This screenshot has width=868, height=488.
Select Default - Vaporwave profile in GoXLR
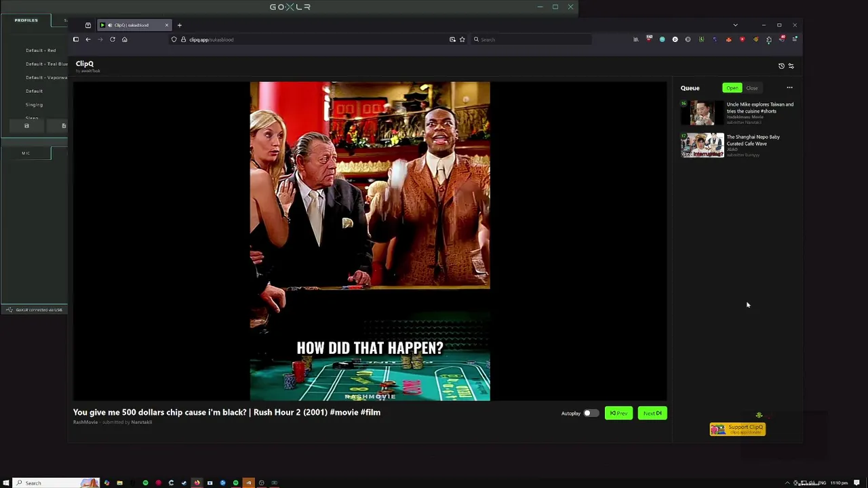click(x=46, y=77)
